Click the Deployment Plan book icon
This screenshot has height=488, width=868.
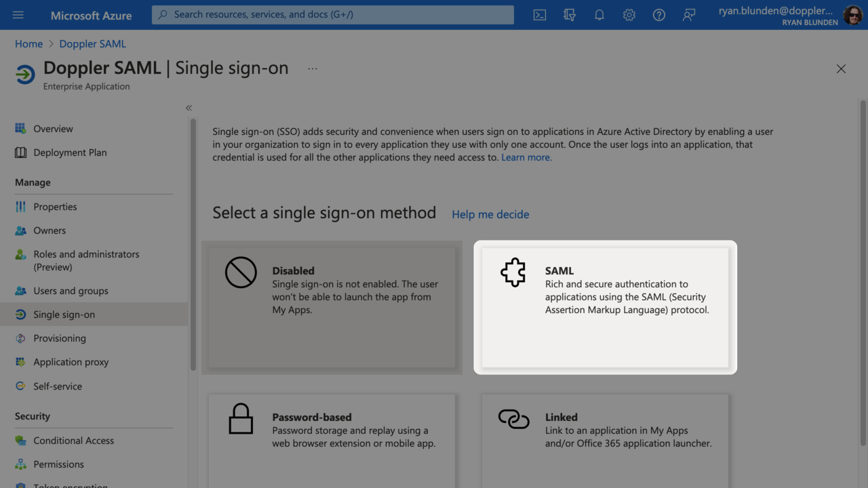pyautogui.click(x=20, y=152)
